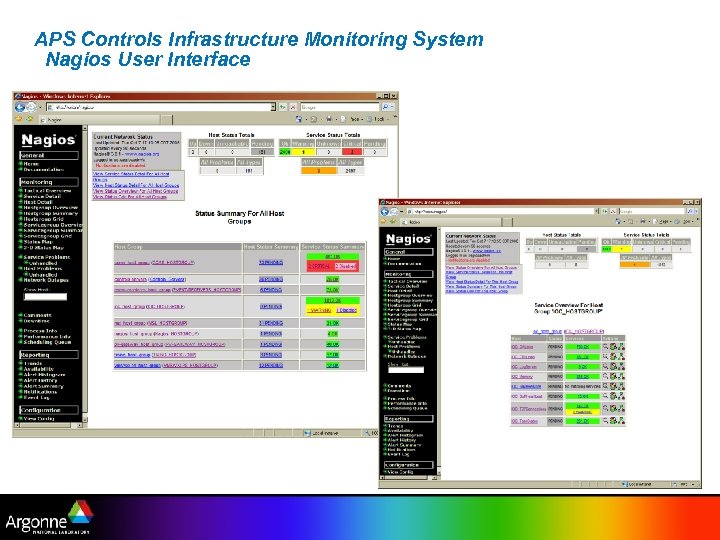Image resolution: width=720 pixels, height=540 pixels.
Task: Open Host Detail in the left Nagios sidebar
Action: point(38,202)
